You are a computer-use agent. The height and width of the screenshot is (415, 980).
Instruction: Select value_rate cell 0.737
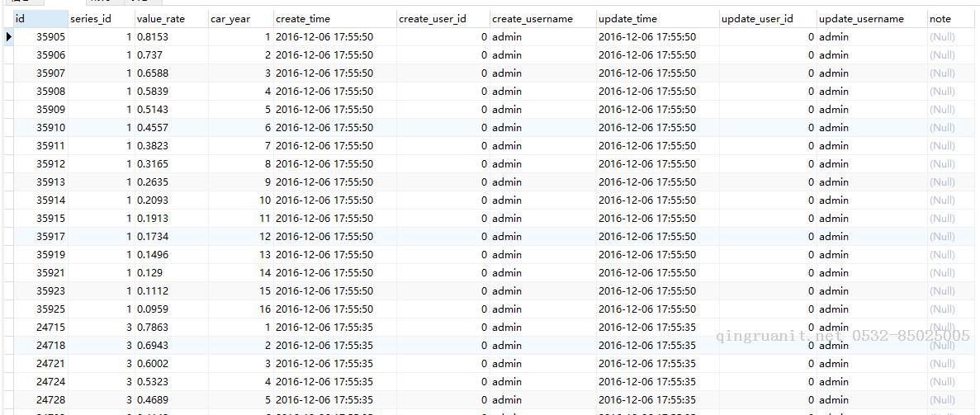coord(171,55)
